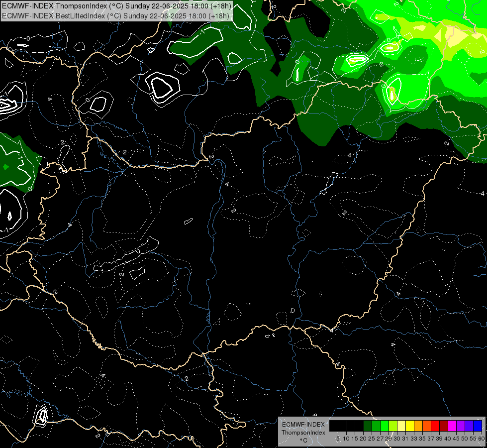
Task: Click the legend tick value 5
Action: [x=338, y=439]
